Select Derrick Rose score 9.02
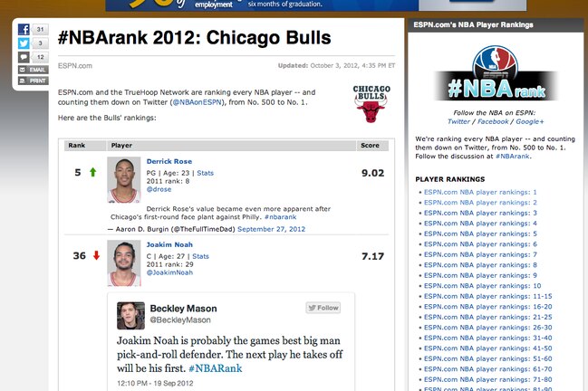 pyautogui.click(x=372, y=173)
